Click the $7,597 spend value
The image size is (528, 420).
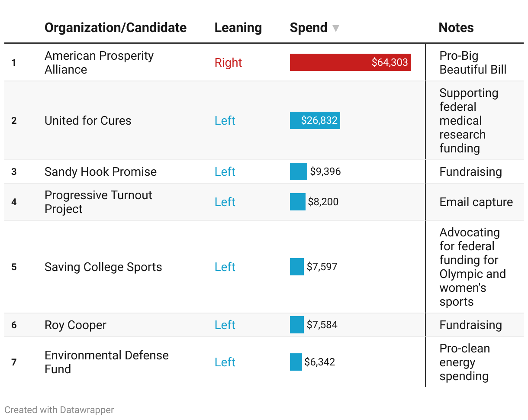[322, 267]
